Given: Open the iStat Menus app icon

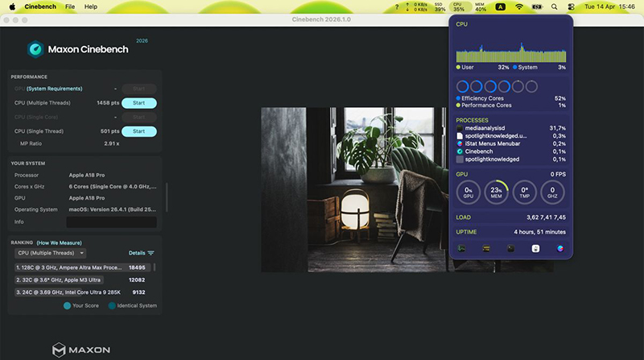Looking at the screenshot, I should [x=559, y=249].
